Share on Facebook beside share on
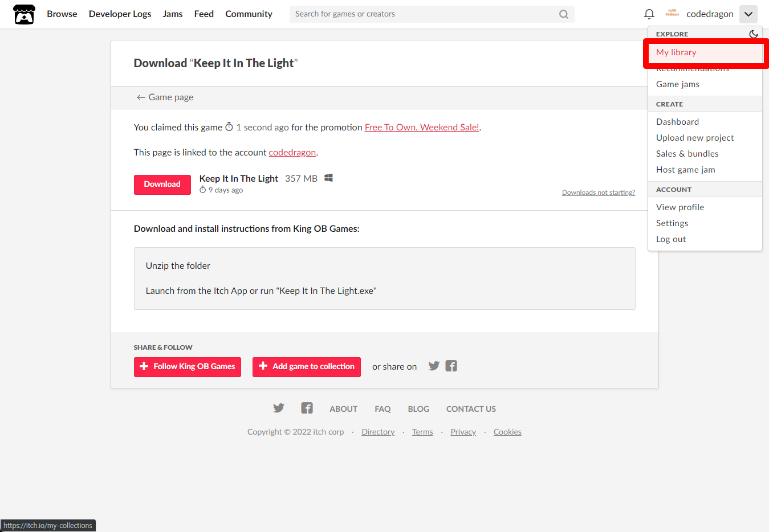Viewport: 769px width, 532px height. pyautogui.click(x=451, y=366)
